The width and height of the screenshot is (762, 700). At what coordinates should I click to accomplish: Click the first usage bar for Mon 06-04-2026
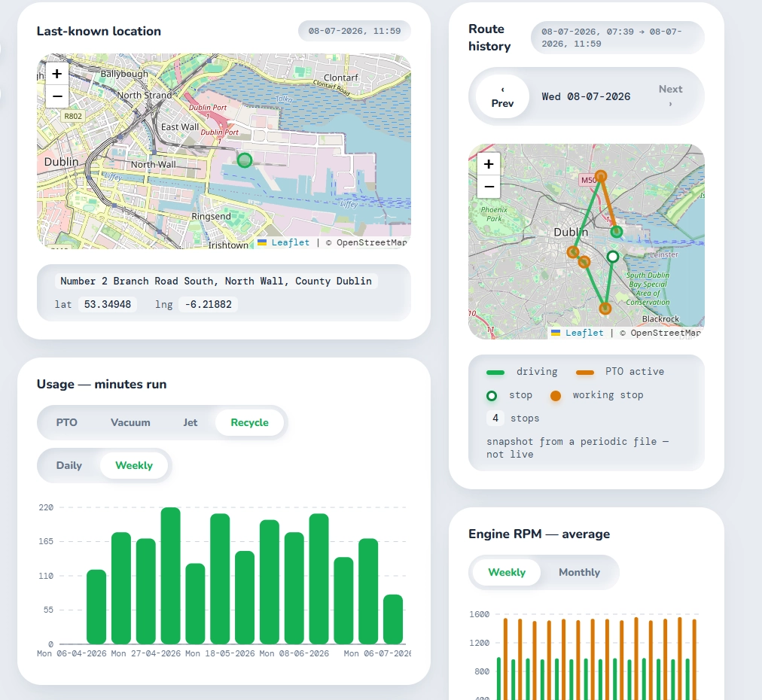(96, 607)
